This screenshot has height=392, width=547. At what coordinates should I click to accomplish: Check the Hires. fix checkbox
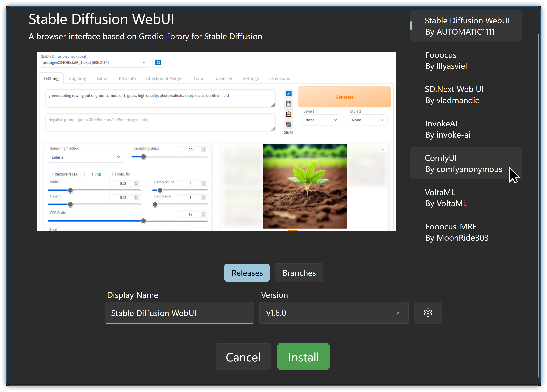[x=110, y=174]
